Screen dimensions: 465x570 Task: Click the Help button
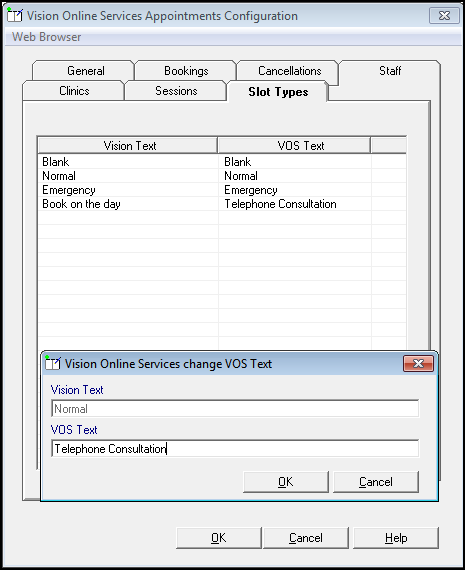click(x=396, y=538)
